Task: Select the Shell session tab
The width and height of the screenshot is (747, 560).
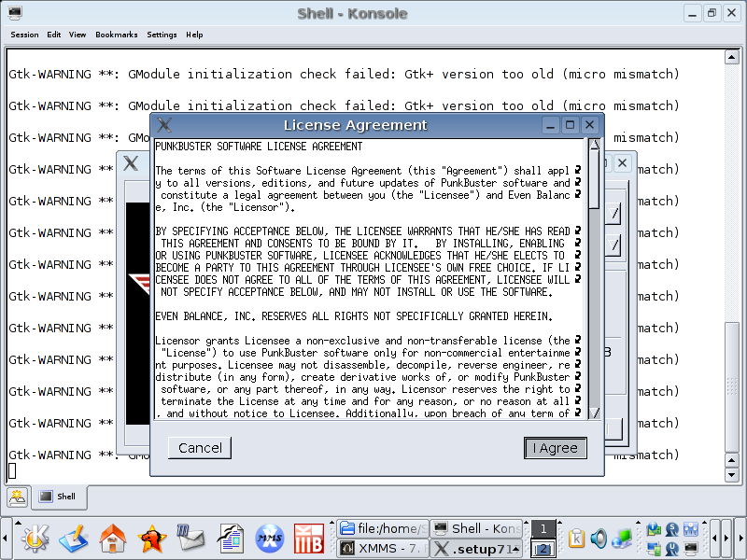Action: tap(58, 497)
